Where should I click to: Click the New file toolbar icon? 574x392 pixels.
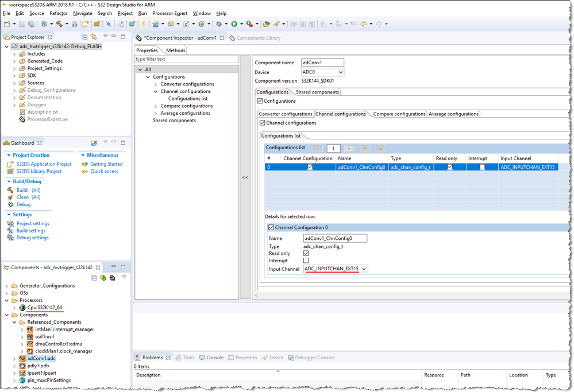click(x=6, y=24)
